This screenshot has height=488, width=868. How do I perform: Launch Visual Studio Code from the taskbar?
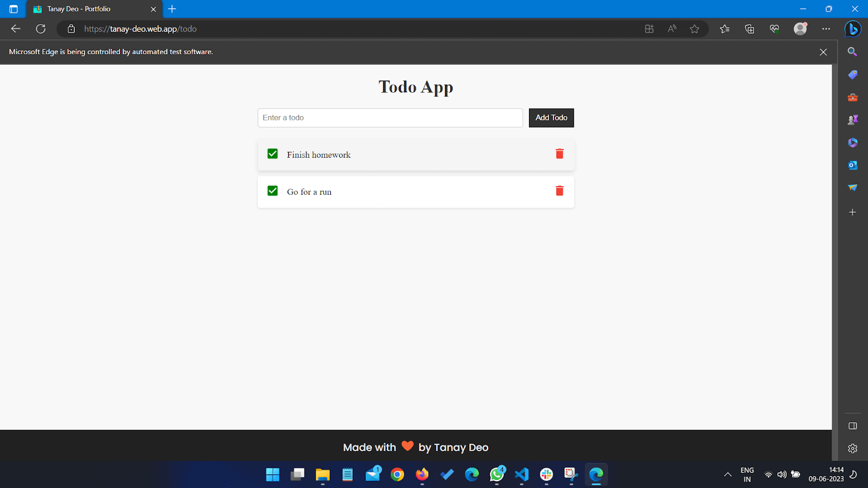(521, 474)
